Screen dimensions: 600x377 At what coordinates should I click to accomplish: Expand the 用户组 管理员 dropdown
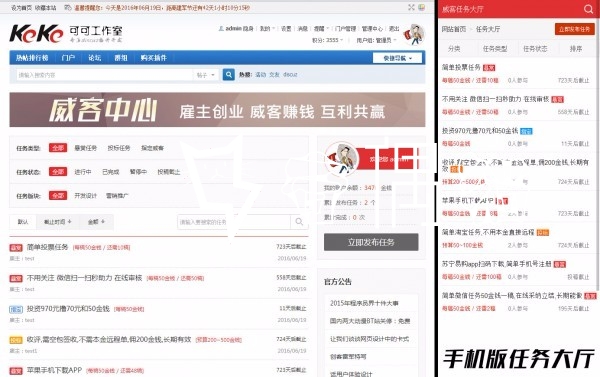coord(376,40)
